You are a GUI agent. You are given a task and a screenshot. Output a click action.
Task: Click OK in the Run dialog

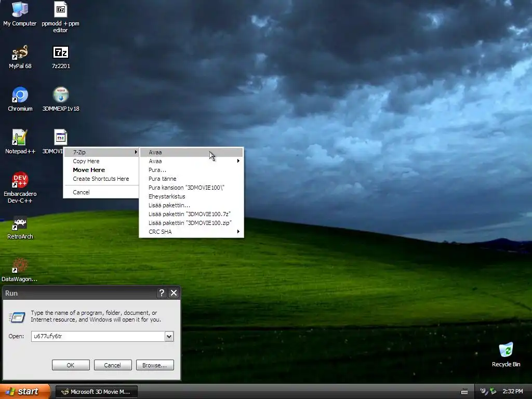71,365
